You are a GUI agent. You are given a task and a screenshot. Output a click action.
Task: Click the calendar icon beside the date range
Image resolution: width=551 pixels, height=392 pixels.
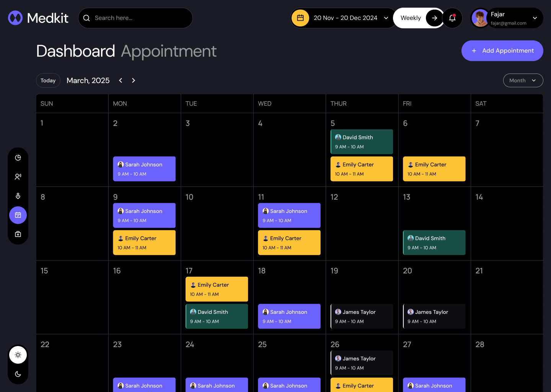point(300,18)
